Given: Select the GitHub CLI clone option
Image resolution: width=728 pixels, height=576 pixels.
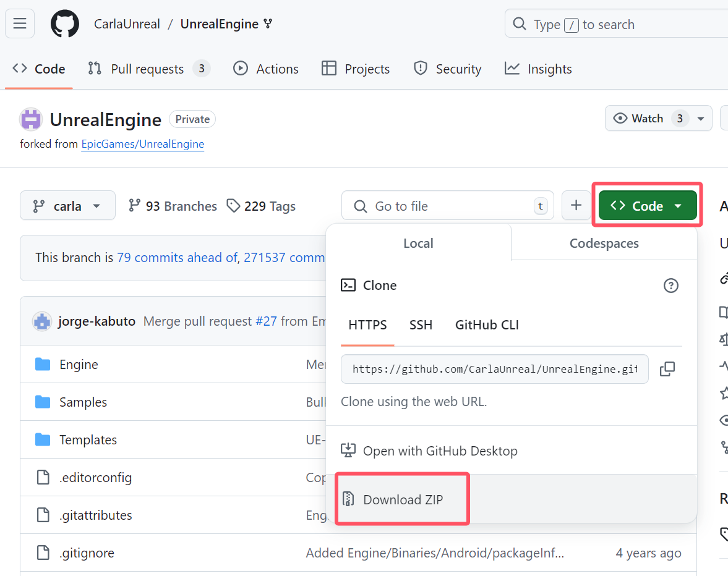Looking at the screenshot, I should pos(487,325).
